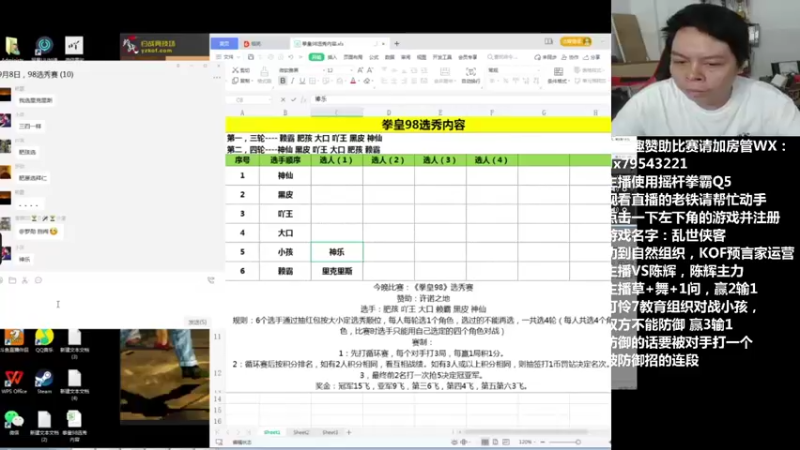800x450 pixels.
Task: Switch to Sheet3 tab
Action: (x=330, y=433)
